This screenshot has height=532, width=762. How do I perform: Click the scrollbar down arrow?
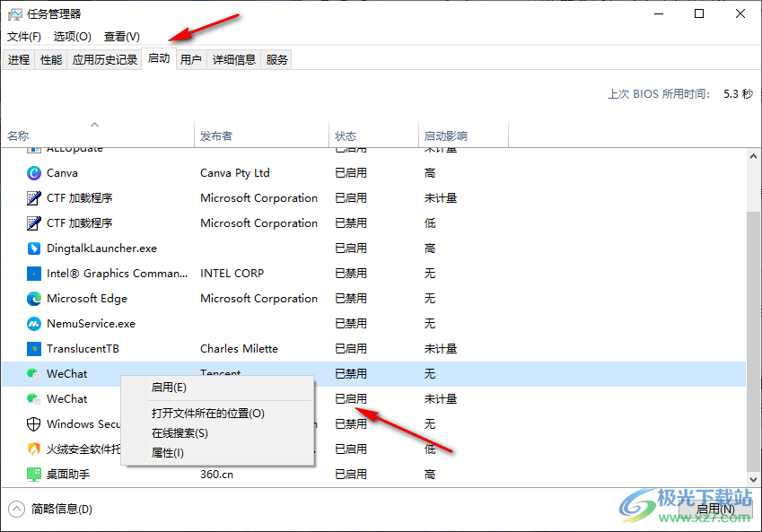click(753, 480)
